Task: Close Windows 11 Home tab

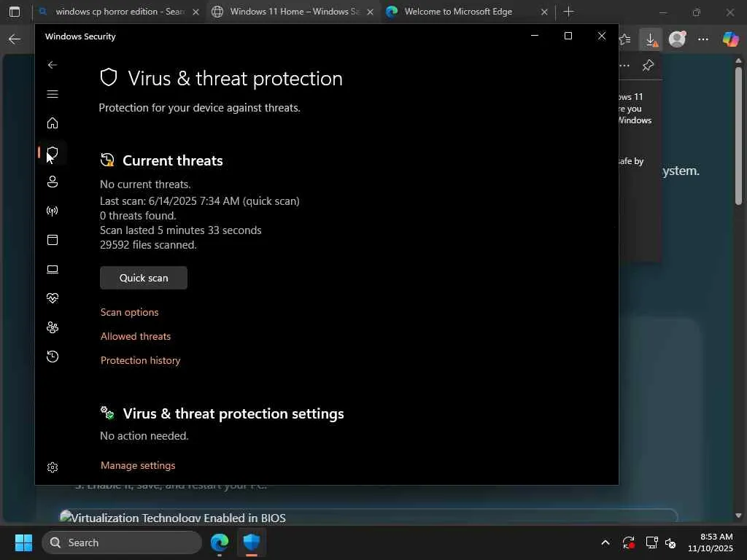Action: click(x=370, y=12)
